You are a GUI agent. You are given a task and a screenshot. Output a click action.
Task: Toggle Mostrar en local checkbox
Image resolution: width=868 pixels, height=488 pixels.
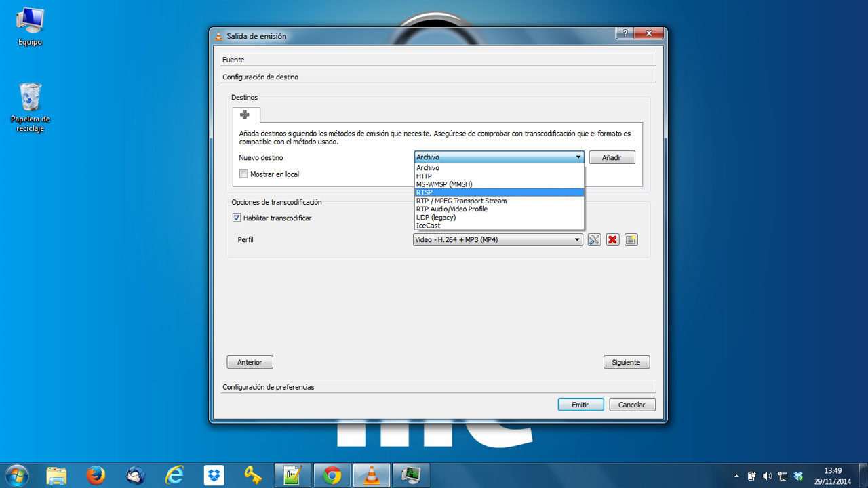coord(243,174)
